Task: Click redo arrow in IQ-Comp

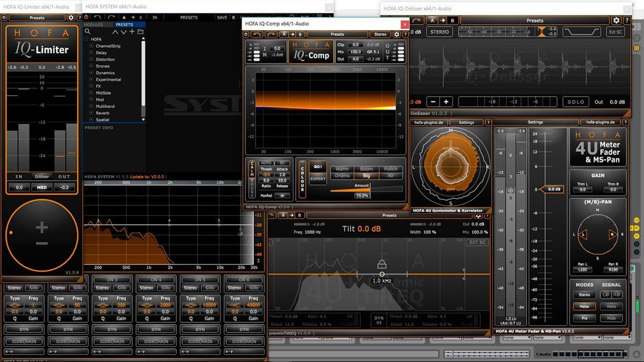Action: [270, 34]
